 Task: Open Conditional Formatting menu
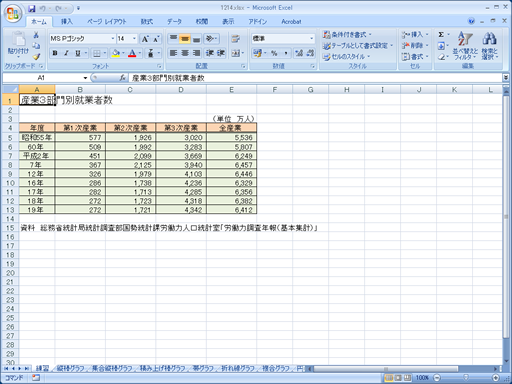tap(347, 34)
